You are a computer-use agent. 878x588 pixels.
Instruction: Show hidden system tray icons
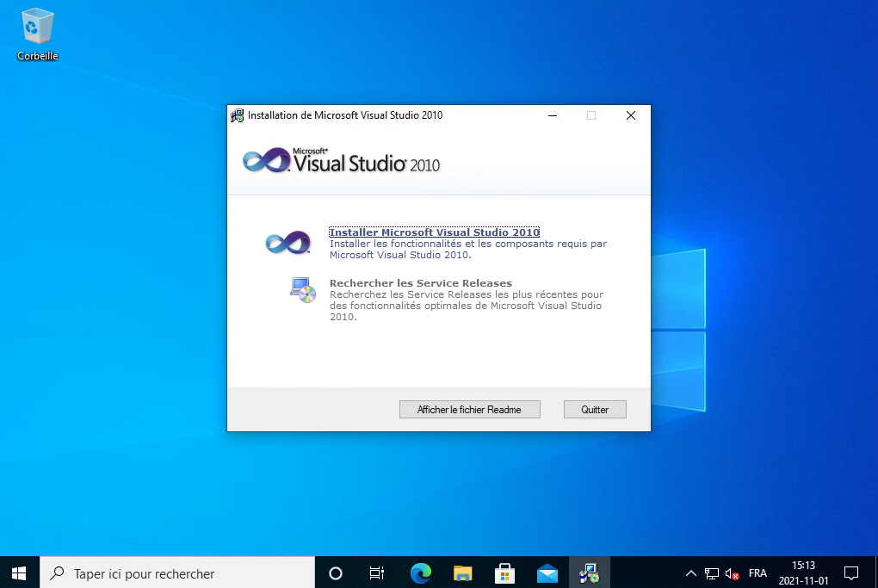coord(690,573)
